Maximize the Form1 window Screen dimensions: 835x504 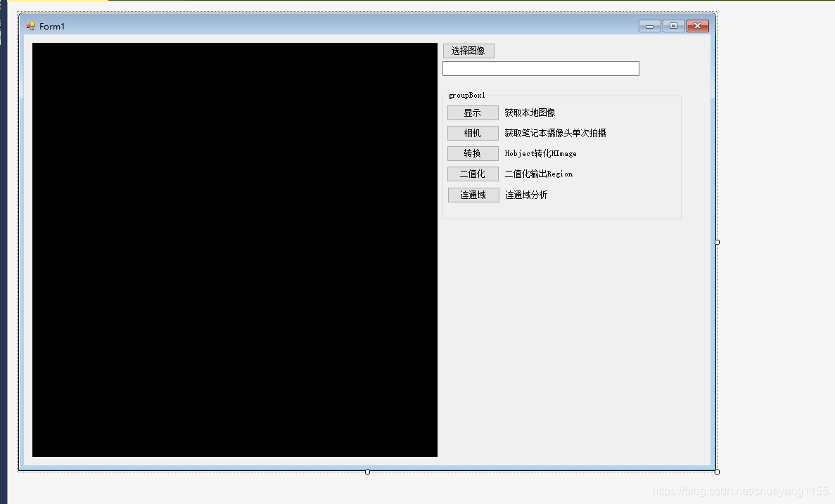pyautogui.click(x=674, y=26)
